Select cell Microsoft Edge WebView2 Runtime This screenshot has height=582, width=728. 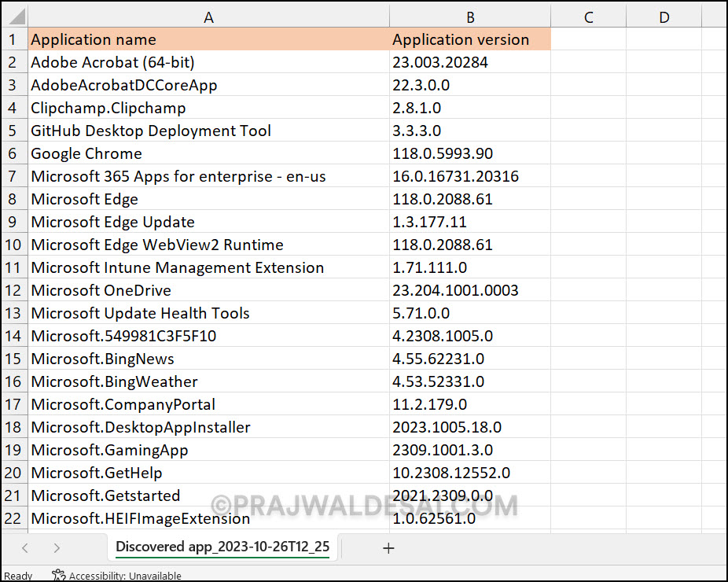coord(208,245)
